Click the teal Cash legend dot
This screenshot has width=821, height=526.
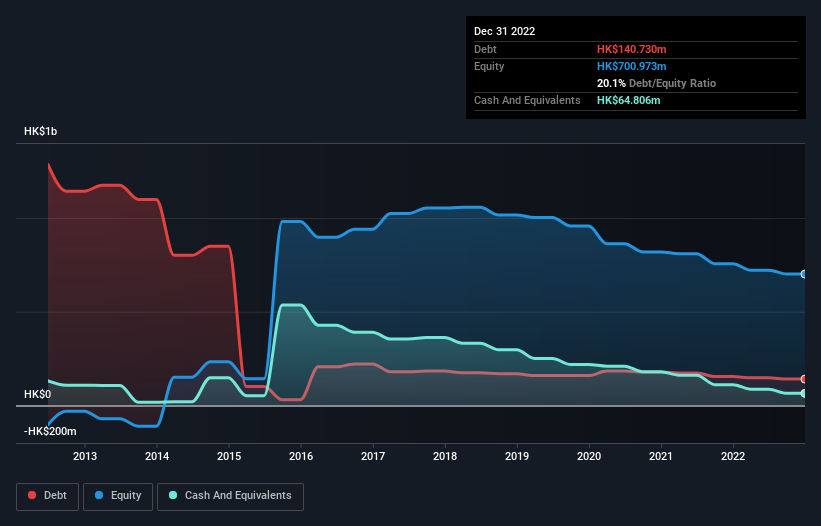[173, 495]
